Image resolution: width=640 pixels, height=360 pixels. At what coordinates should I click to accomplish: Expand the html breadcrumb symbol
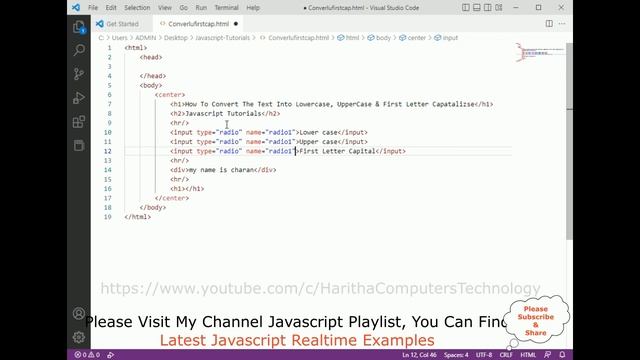coord(348,38)
